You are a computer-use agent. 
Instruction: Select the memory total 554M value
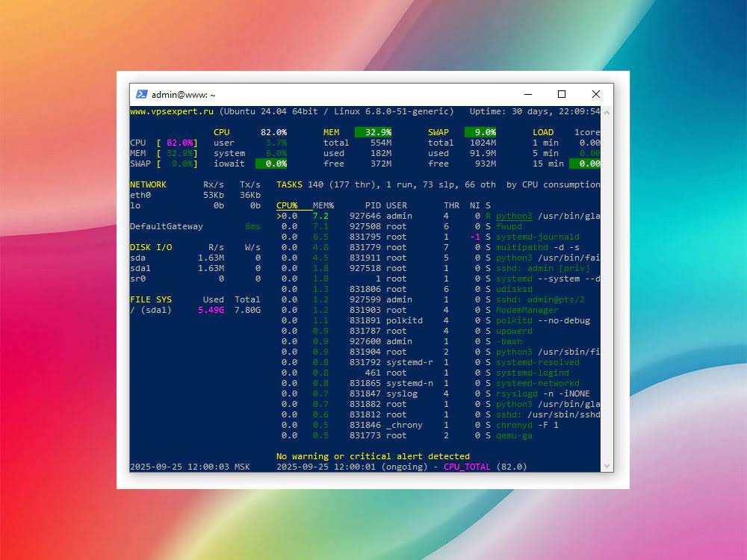[381, 143]
